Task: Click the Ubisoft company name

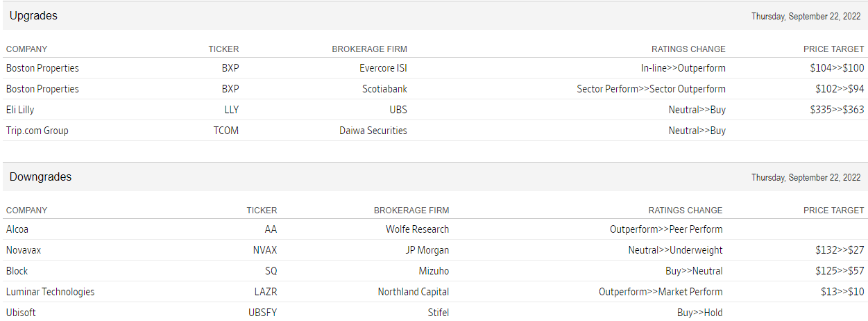Action: 21,313
